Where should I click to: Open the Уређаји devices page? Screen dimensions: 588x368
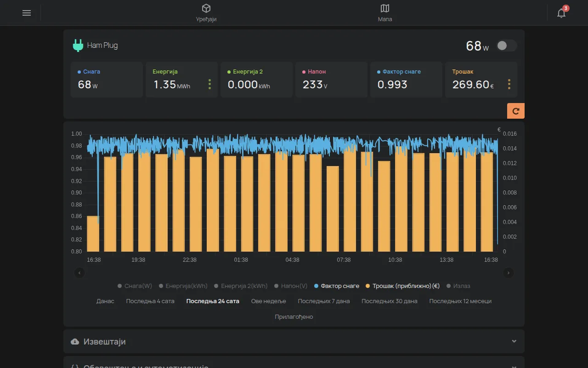(x=206, y=13)
